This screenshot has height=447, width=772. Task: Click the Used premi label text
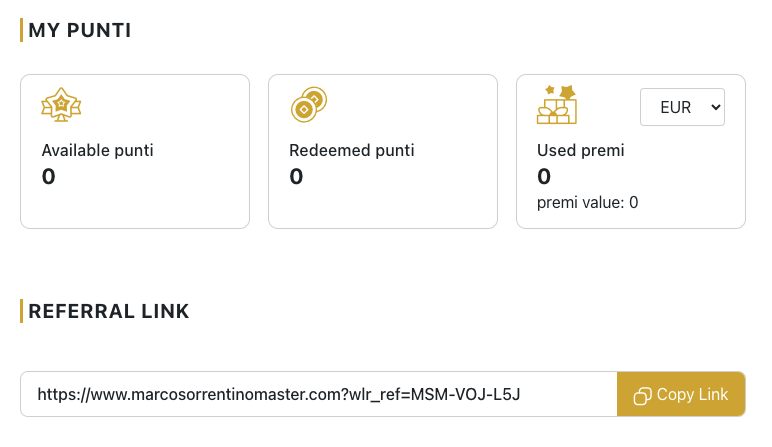580,151
